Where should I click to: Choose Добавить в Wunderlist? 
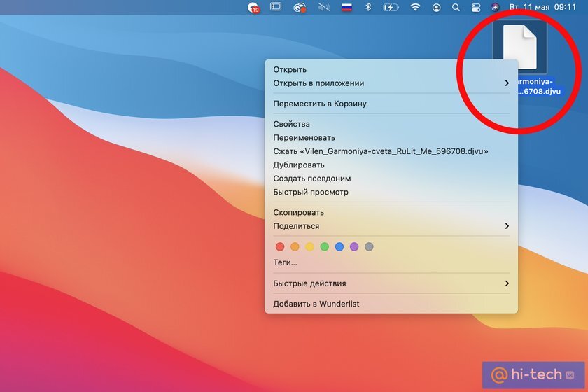[x=391, y=304]
